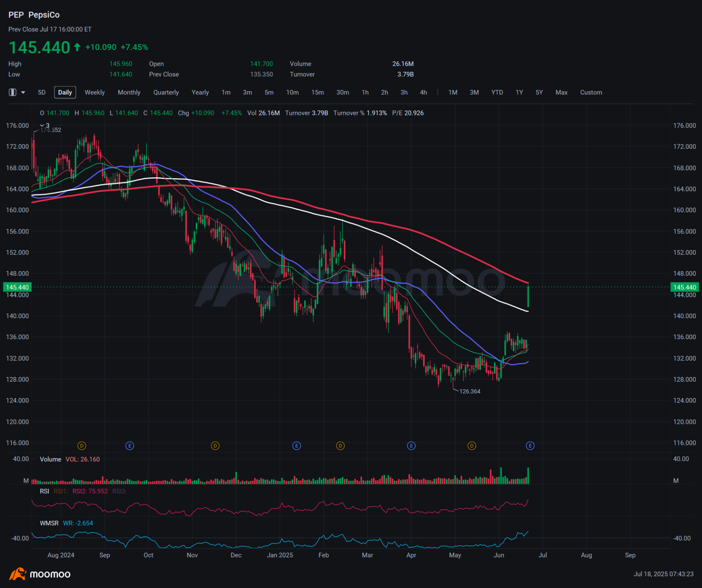The height and width of the screenshot is (588, 702).
Task: Click the dividend marker in February
Action: [340, 446]
